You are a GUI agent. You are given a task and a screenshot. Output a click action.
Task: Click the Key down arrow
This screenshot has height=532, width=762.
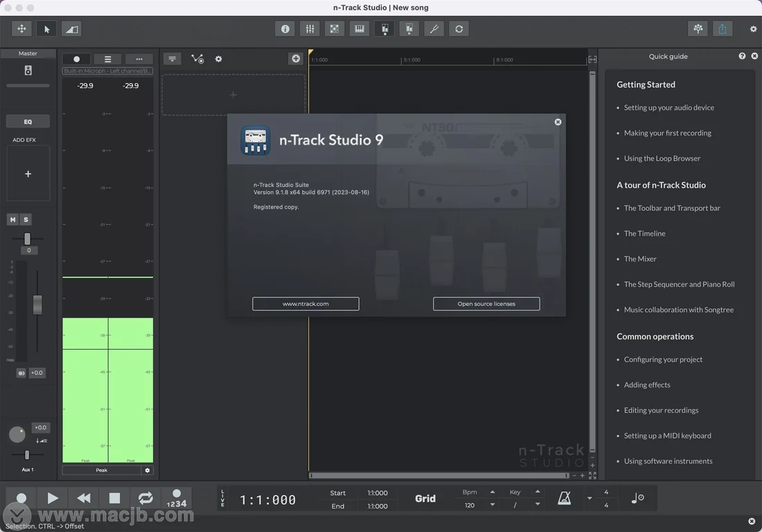coord(538,504)
